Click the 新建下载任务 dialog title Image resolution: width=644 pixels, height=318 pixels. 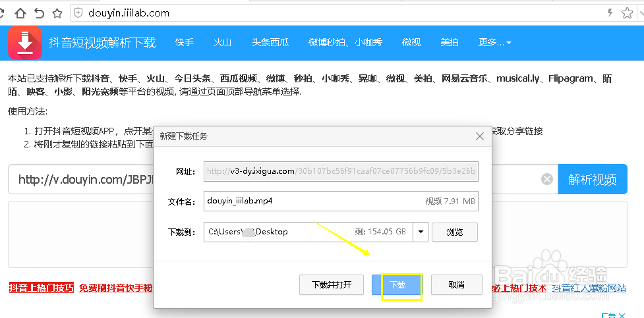click(184, 137)
